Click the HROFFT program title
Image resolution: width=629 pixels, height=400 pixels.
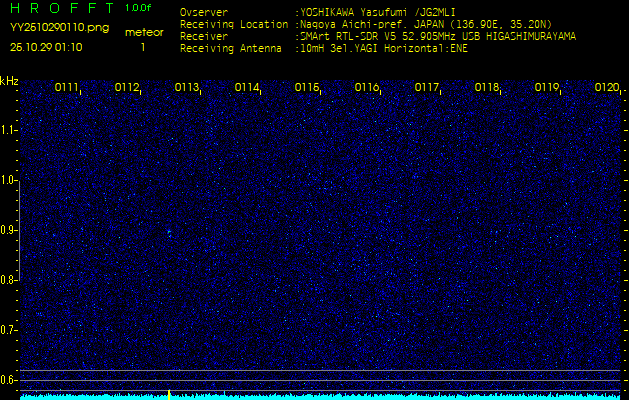click(x=62, y=8)
